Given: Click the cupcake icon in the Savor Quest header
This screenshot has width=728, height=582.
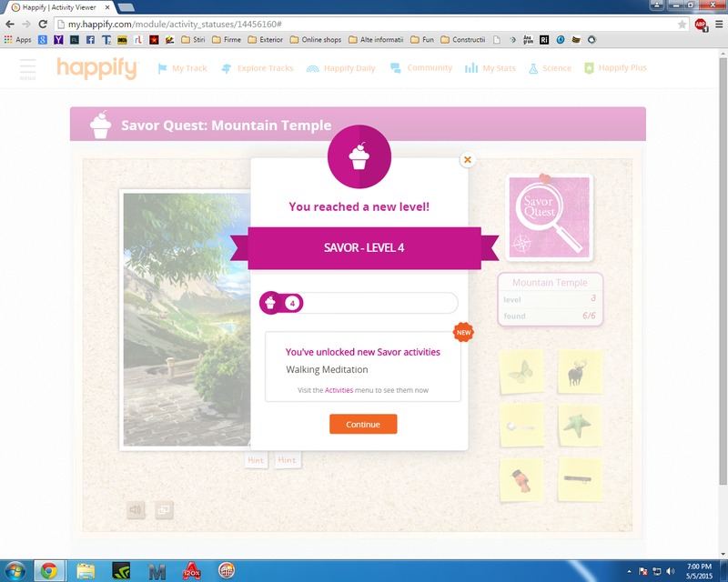Looking at the screenshot, I should point(101,125).
